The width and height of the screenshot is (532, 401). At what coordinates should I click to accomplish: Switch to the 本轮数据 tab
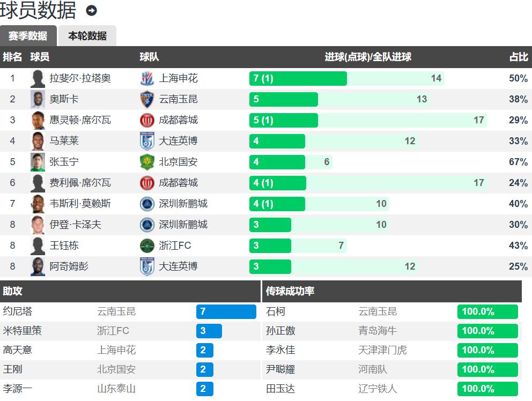click(x=87, y=36)
